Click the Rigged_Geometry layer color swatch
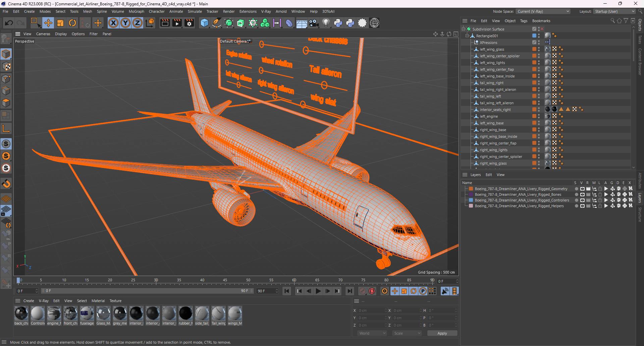The width and height of the screenshot is (644, 346). (471, 189)
